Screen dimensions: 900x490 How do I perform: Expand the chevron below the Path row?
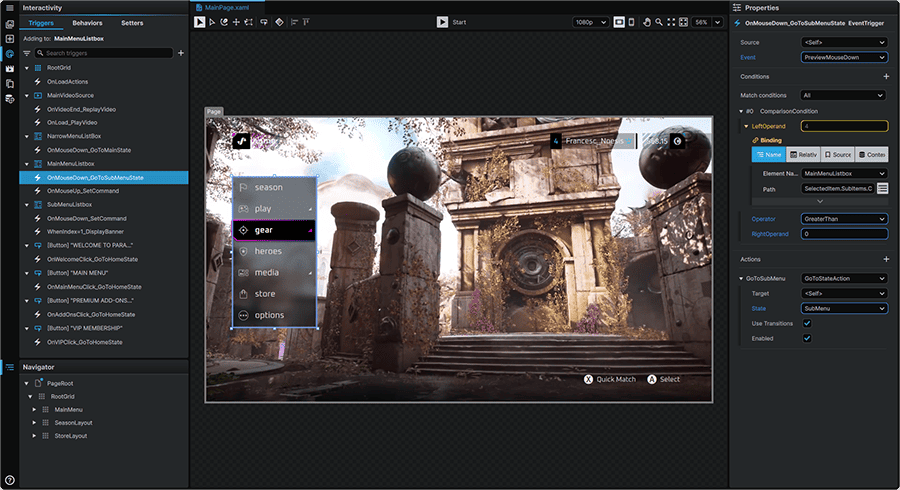coord(820,201)
